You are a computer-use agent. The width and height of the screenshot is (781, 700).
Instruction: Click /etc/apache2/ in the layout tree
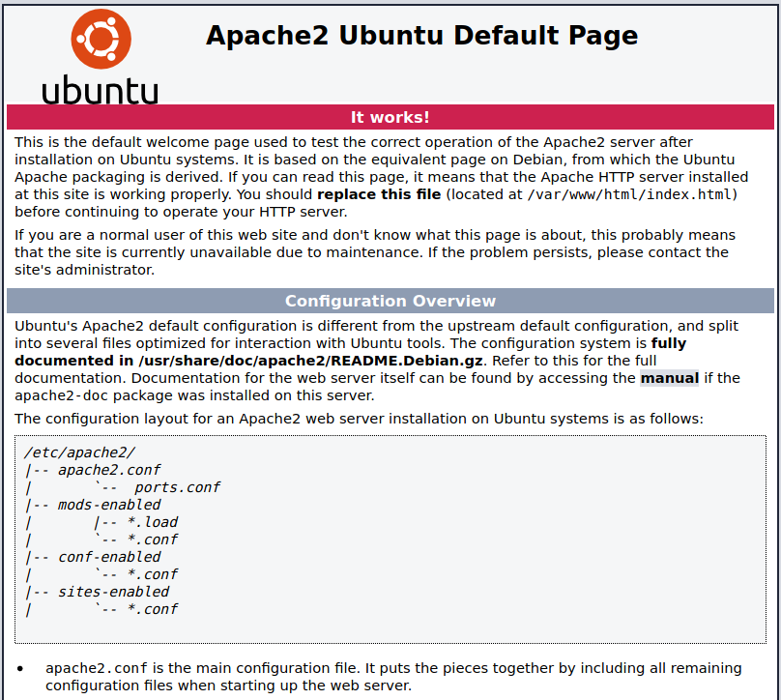tap(79, 452)
